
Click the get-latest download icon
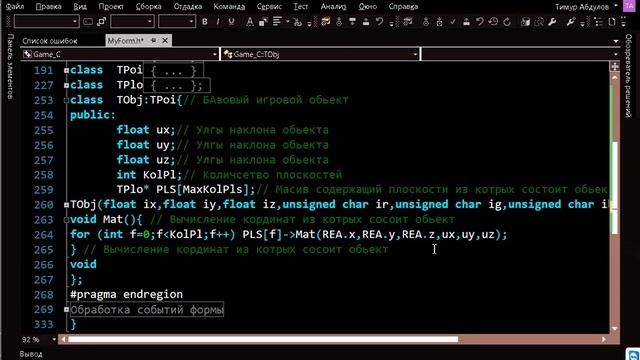[x=352, y=22]
